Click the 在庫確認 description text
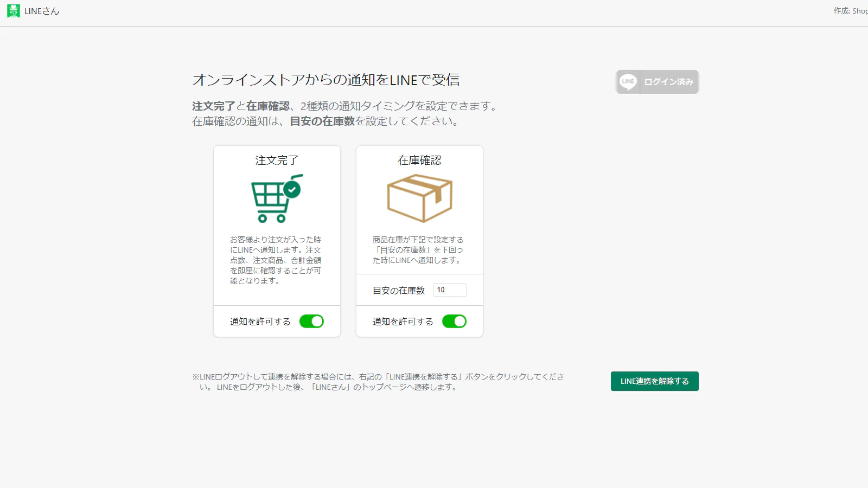 click(x=418, y=250)
